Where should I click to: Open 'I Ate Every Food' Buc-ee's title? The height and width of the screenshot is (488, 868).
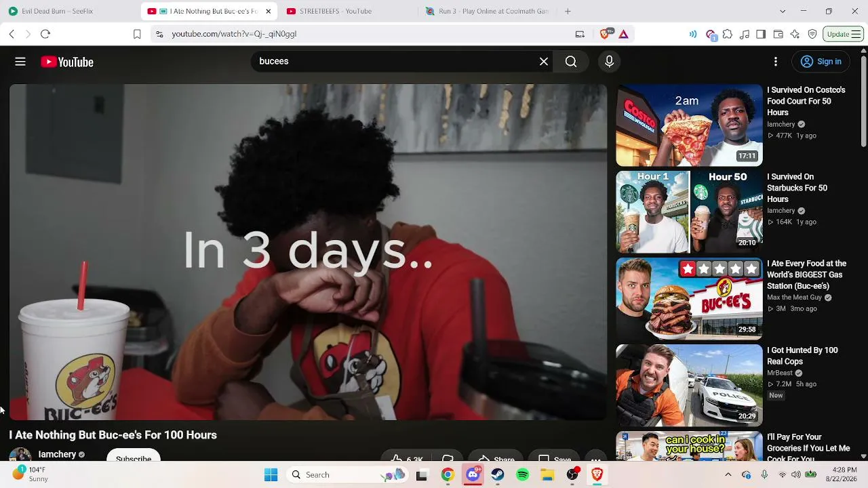807,274
